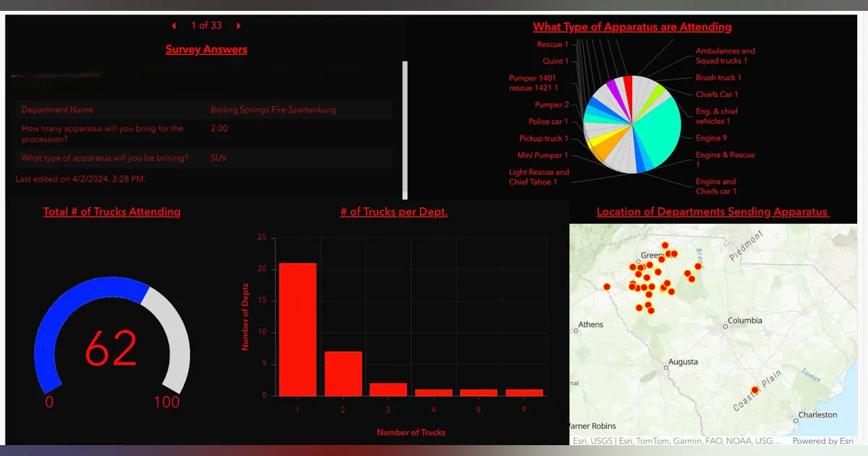Click the Charleston city label on map
The width and height of the screenshot is (868, 456).
818,415
